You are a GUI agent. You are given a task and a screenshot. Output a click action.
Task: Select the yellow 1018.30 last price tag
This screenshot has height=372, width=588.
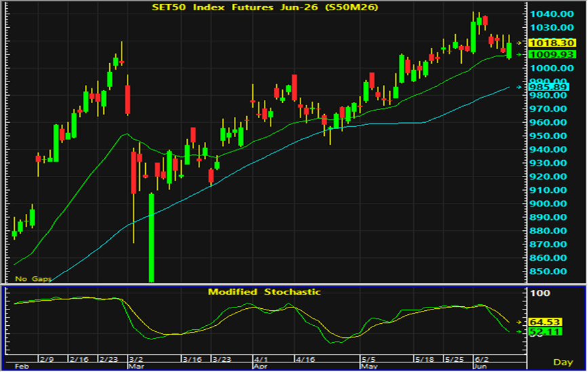551,43
